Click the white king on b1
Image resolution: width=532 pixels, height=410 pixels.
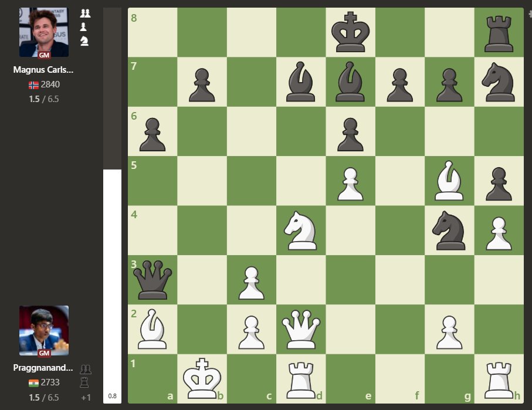202,378
